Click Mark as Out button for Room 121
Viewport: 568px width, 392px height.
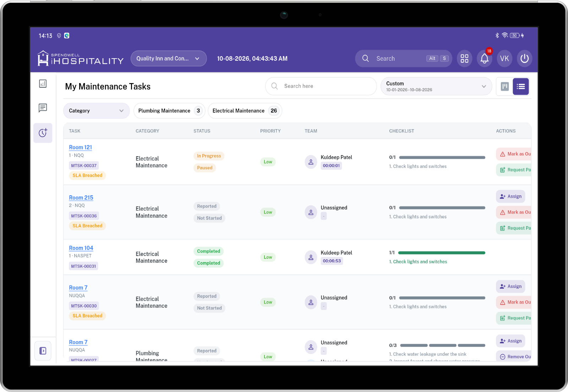[514, 154]
